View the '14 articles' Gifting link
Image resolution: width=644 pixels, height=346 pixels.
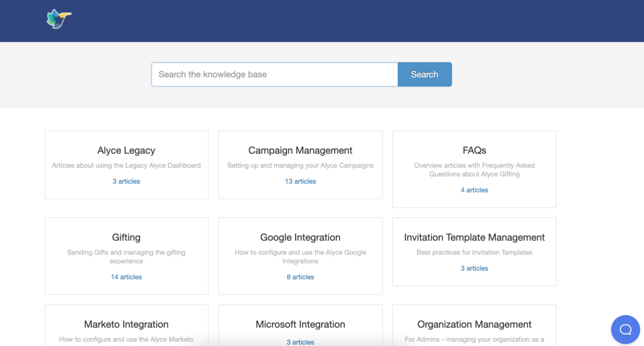126,277
